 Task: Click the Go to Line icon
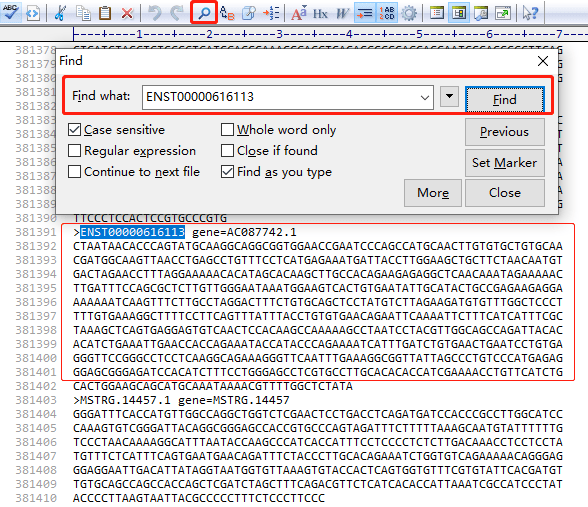pos(271,14)
